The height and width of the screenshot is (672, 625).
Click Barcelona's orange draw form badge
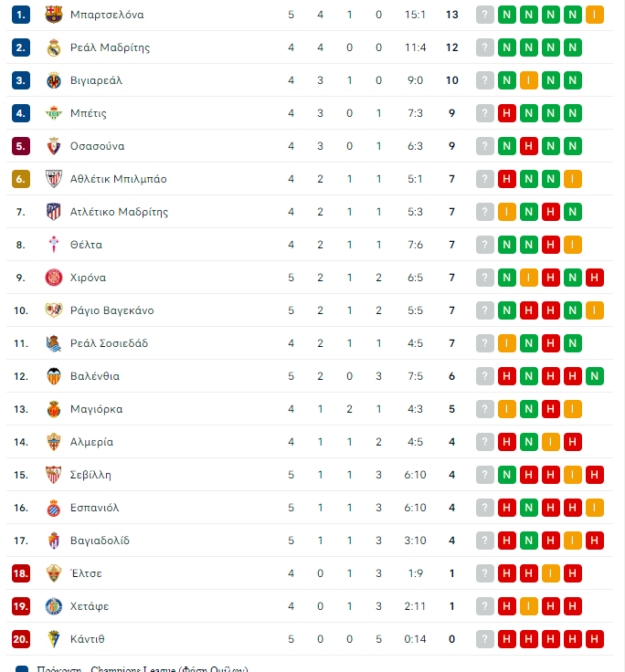595,15
